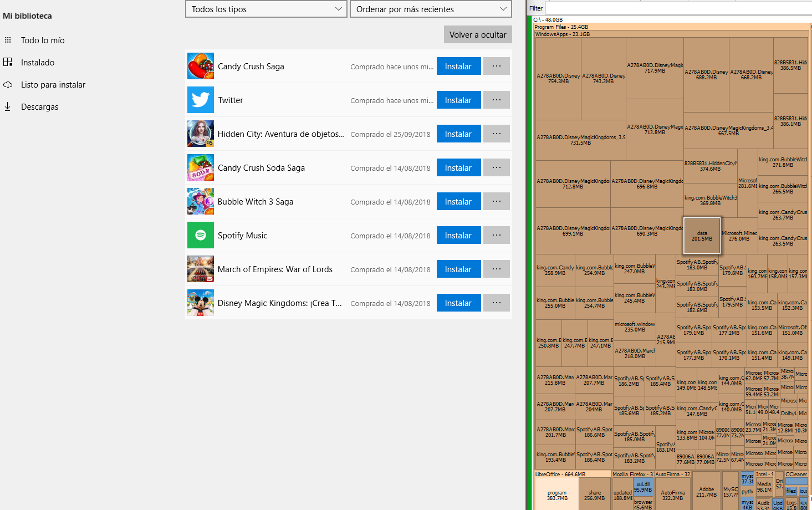This screenshot has height=510, width=812.
Task: Select the king.com.BubbleWitch3 369.8MB block
Action: click(710, 200)
